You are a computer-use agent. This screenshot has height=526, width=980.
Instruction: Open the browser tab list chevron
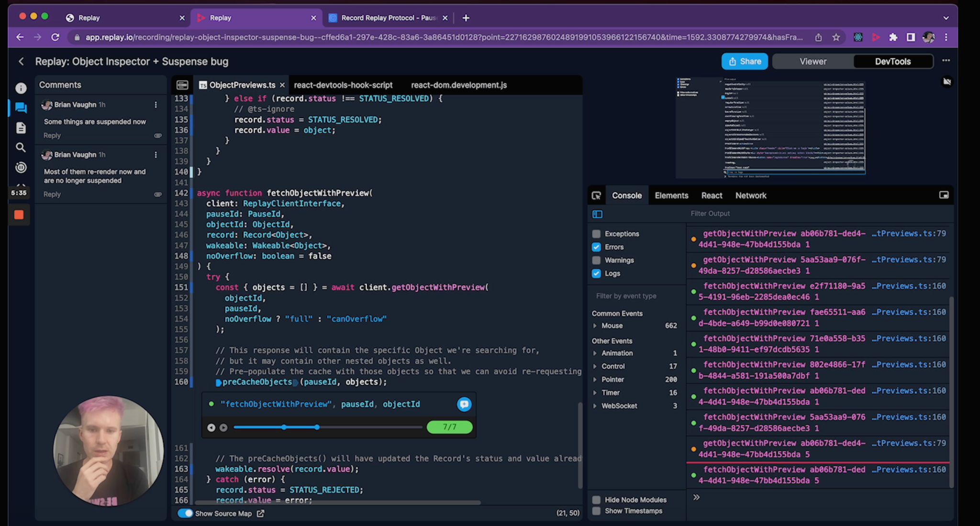coord(946,18)
